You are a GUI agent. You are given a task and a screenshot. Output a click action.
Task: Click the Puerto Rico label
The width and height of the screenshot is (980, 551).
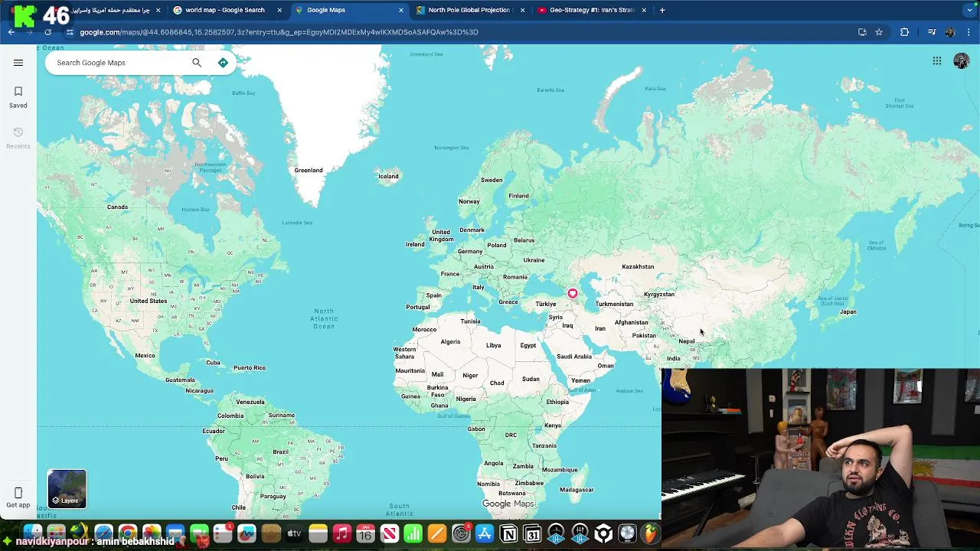click(250, 367)
